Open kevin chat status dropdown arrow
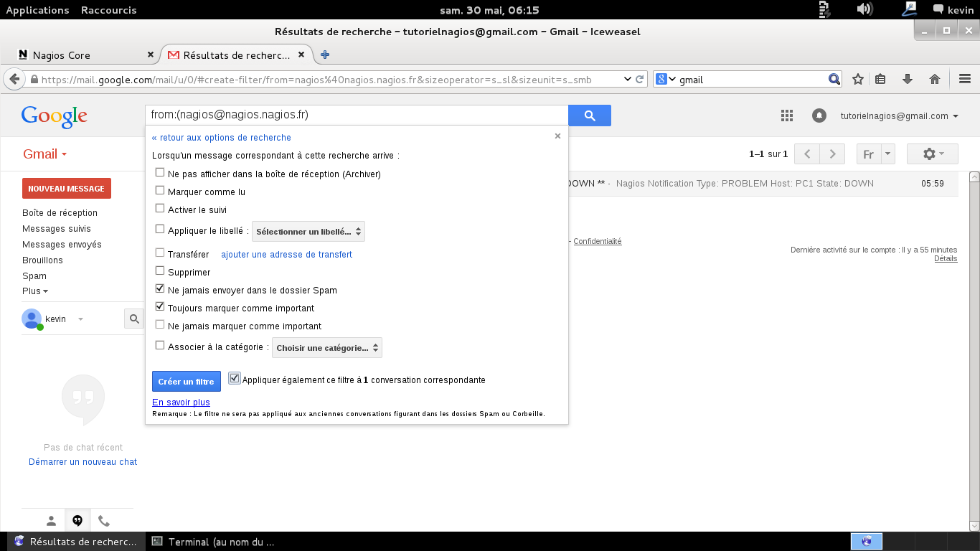The image size is (980, 551). click(80, 319)
